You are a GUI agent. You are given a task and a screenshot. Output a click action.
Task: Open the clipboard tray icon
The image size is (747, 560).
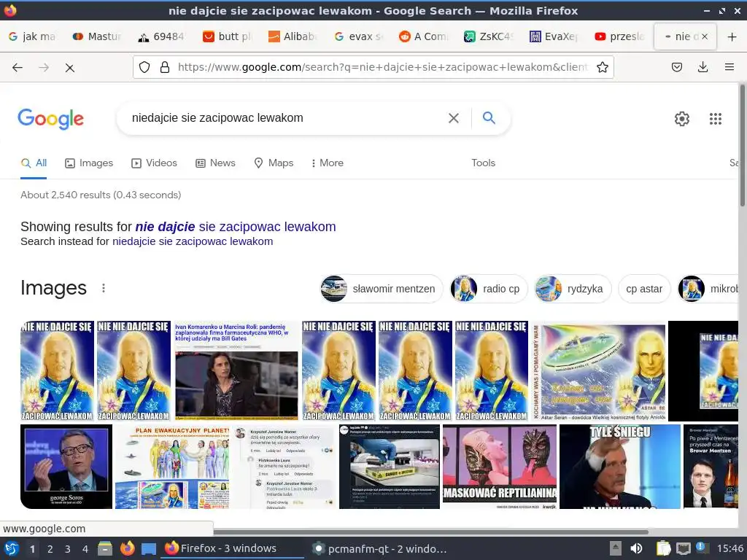point(663,548)
